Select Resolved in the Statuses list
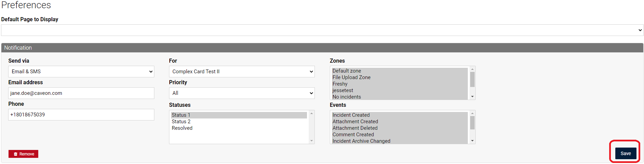This screenshot has height=164, width=644. click(239, 128)
